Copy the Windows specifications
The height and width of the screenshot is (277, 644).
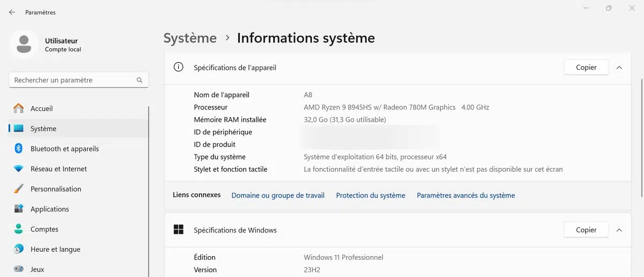(586, 230)
